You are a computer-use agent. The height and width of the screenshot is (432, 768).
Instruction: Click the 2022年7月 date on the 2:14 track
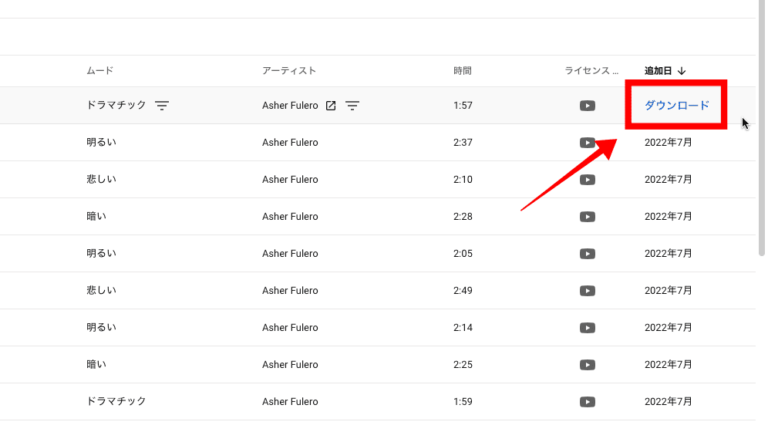[669, 327]
